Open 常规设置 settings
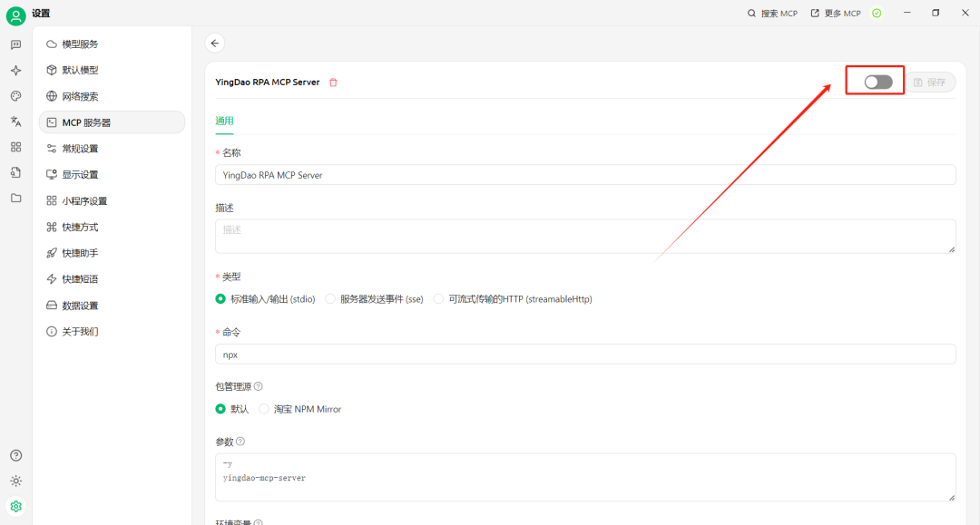980x525 pixels. pos(112,149)
